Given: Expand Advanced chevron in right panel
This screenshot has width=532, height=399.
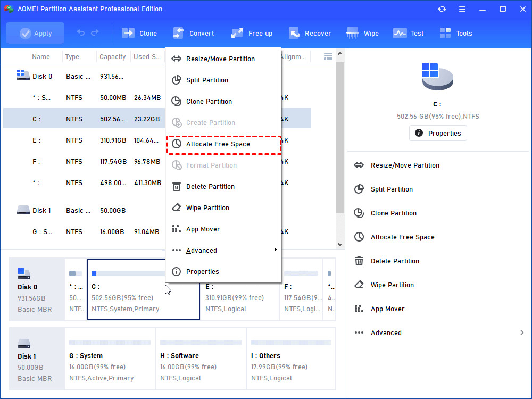Looking at the screenshot, I should pyautogui.click(x=522, y=333).
